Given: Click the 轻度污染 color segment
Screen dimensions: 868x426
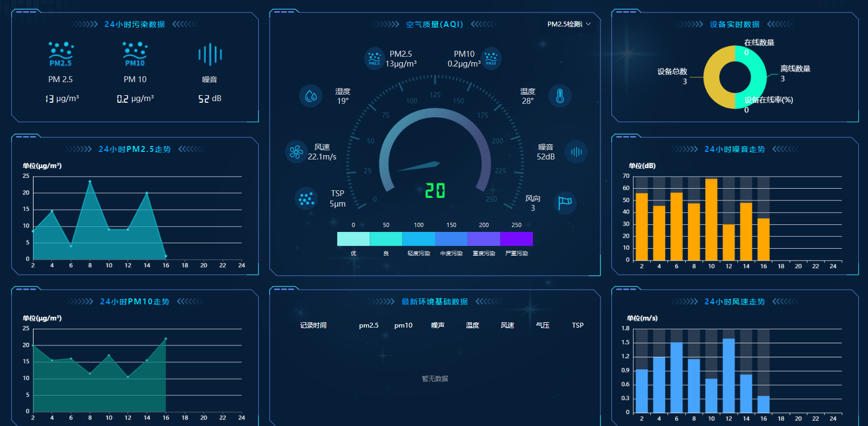Looking at the screenshot, I should pyautogui.click(x=419, y=239).
